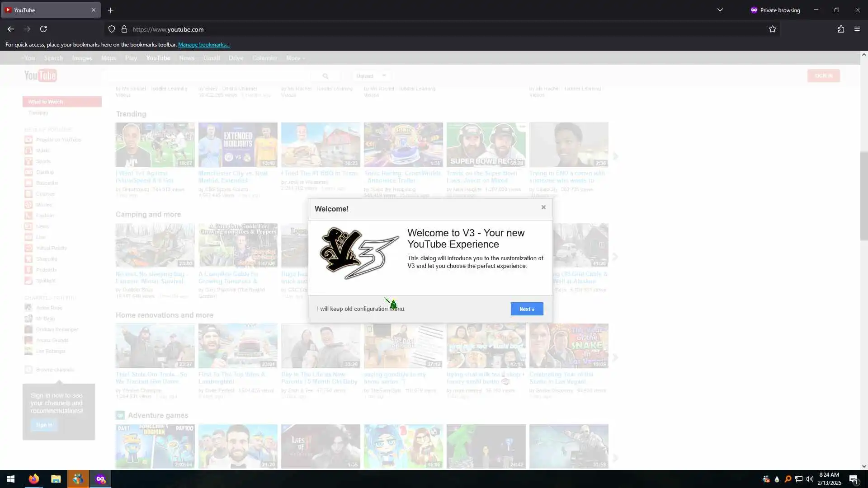Open a new browser tab with plus

click(110, 10)
